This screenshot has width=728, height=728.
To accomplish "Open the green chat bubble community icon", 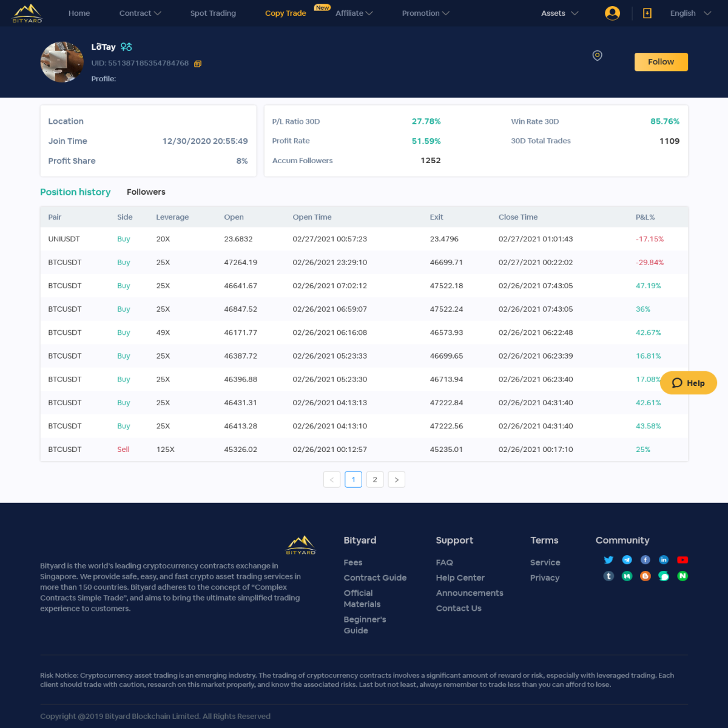I will [664, 576].
